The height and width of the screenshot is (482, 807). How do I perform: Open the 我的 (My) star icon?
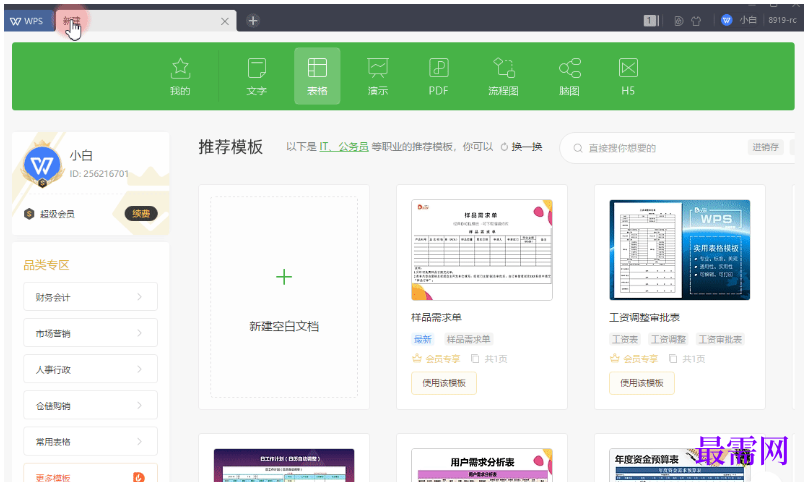180,77
